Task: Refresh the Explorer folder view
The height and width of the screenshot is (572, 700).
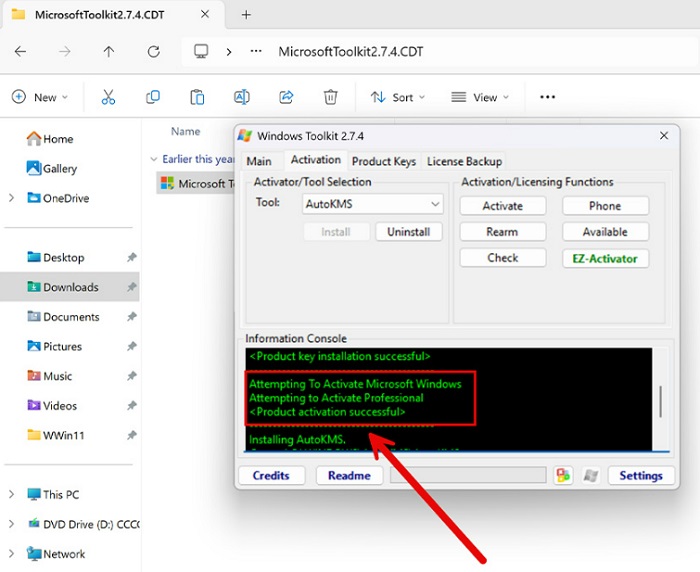Action: (x=154, y=52)
